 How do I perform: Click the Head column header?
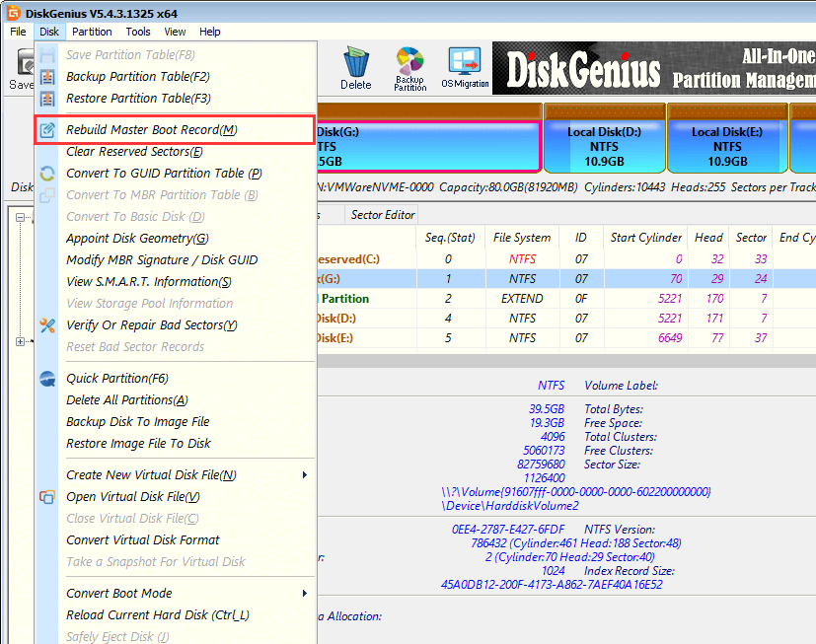click(708, 238)
